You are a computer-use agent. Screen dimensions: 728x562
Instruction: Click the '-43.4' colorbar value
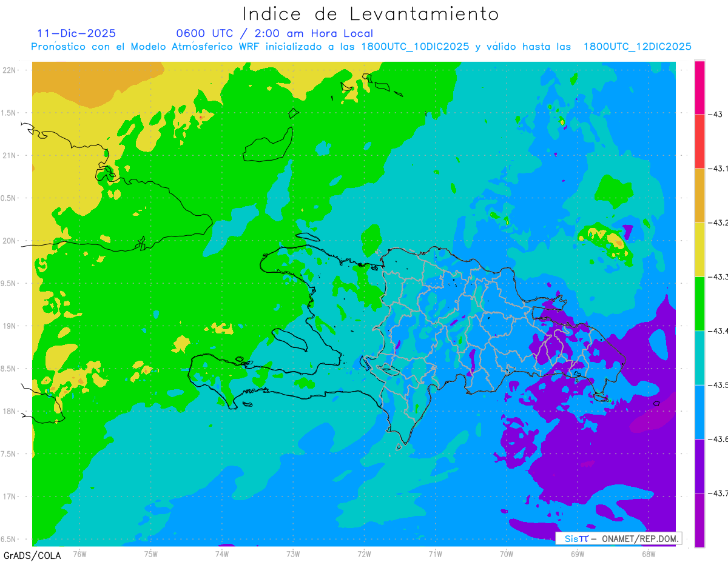(x=718, y=330)
